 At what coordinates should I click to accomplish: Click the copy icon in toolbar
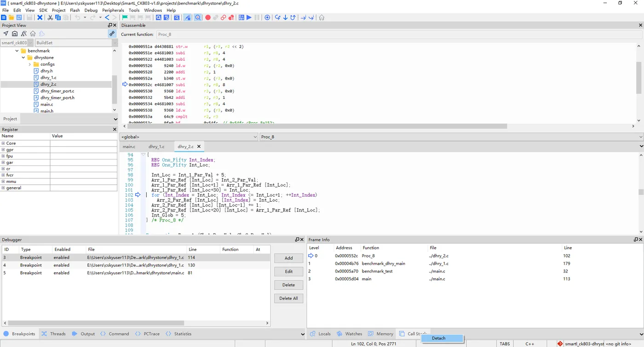click(x=57, y=17)
